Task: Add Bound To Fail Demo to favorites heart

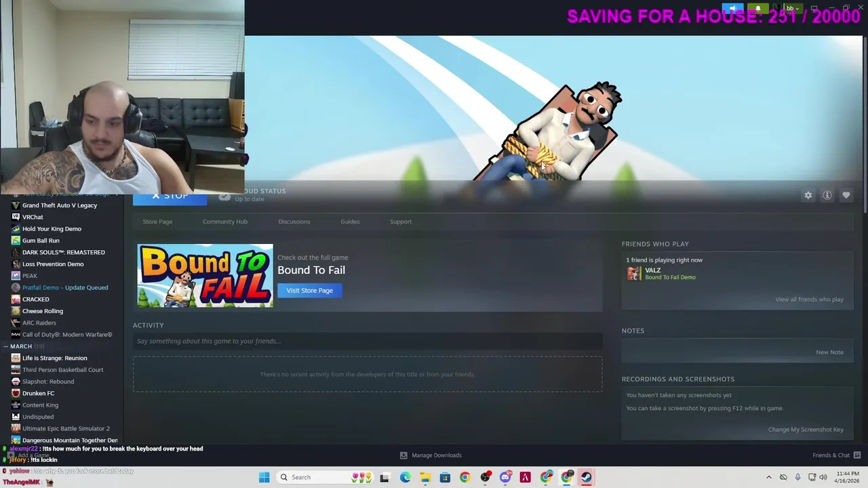Action: [x=846, y=195]
